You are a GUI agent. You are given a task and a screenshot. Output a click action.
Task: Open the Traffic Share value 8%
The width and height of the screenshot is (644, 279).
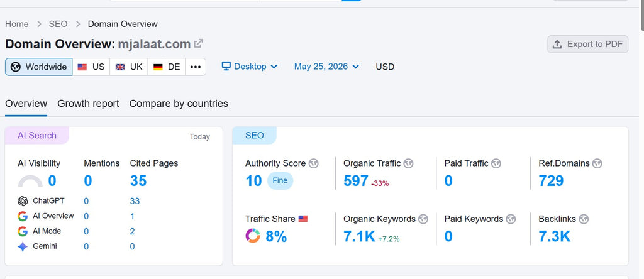[276, 237]
